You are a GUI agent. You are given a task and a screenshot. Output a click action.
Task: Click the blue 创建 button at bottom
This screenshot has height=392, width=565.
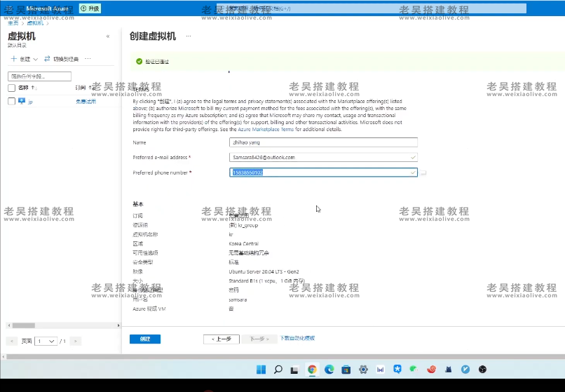(145, 339)
